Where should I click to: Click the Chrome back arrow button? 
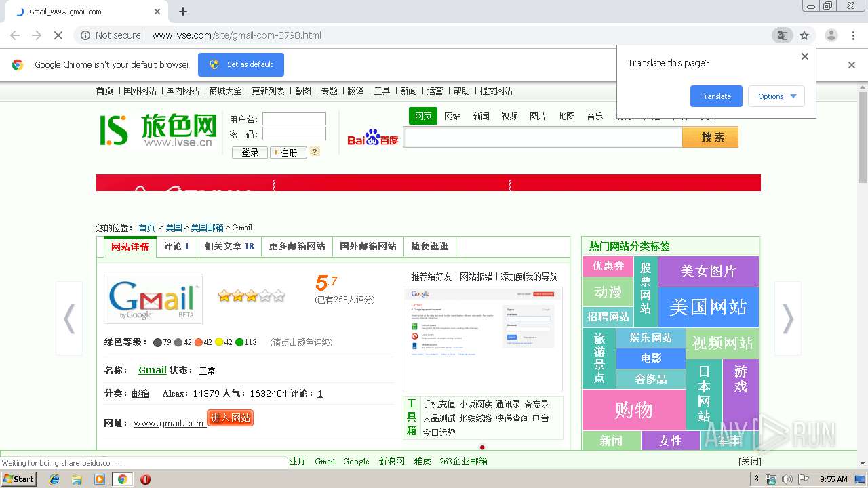point(15,35)
